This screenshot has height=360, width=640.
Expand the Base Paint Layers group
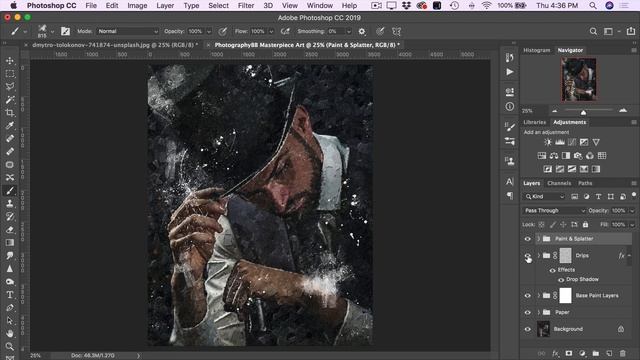point(538,296)
